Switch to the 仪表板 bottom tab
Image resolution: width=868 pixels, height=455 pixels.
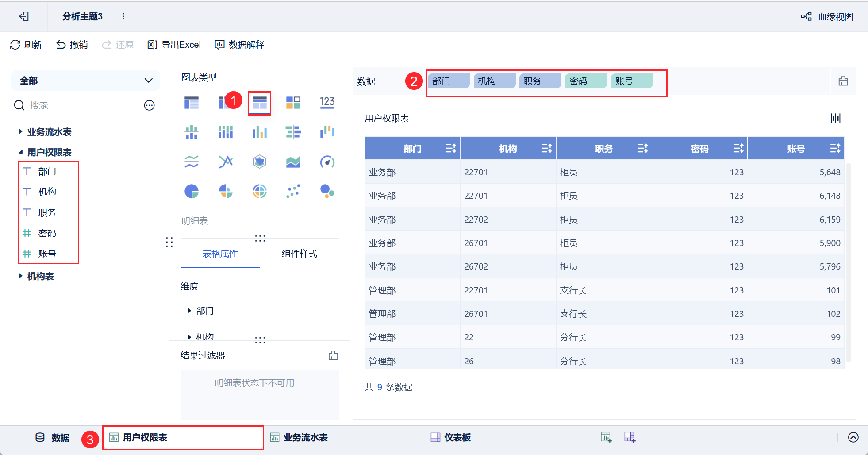click(451, 438)
